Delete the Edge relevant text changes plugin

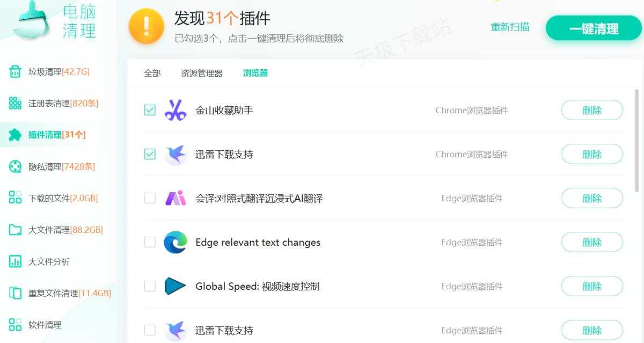pos(592,242)
